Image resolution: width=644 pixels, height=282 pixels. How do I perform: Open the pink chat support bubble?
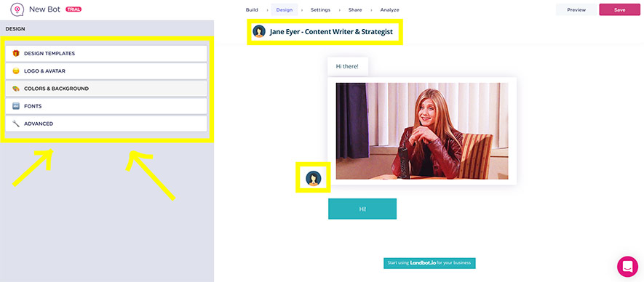(627, 267)
